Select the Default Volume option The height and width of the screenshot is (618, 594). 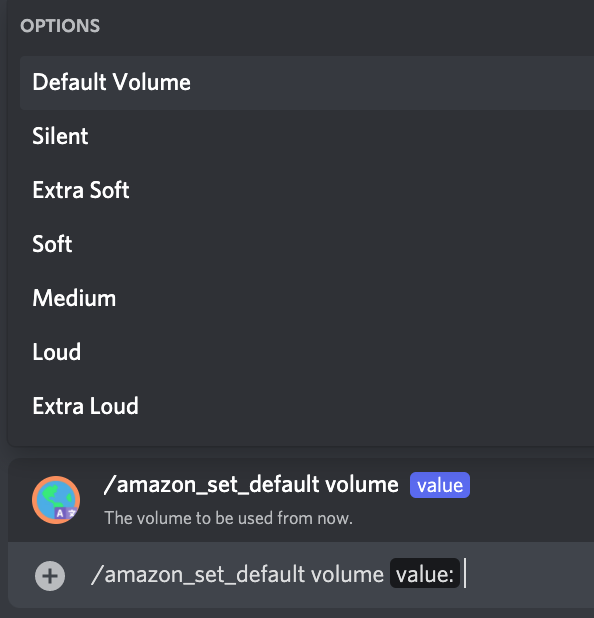(x=307, y=82)
